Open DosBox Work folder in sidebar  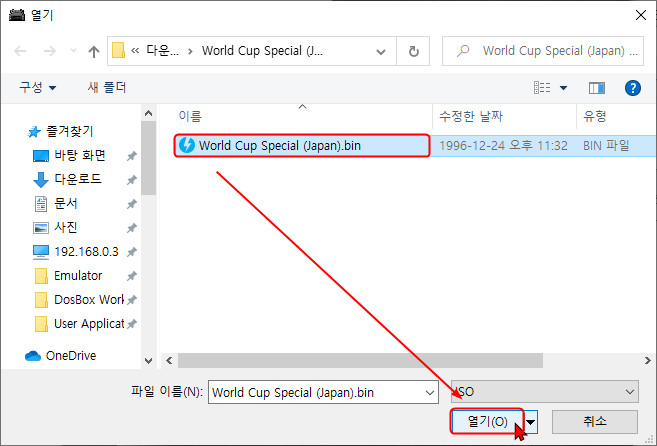pos(89,299)
